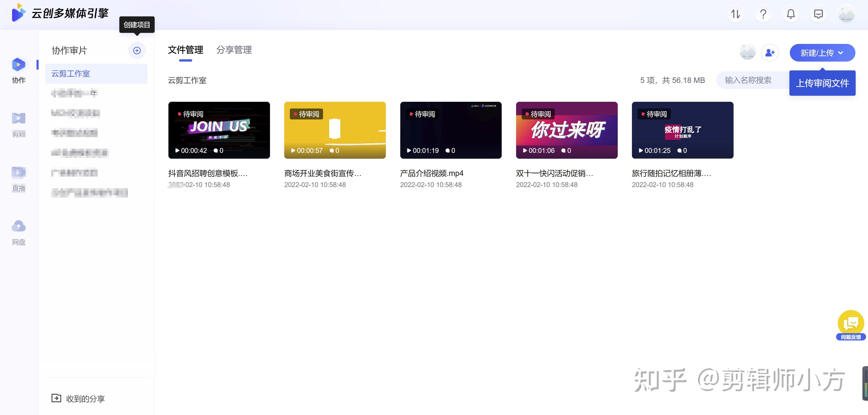This screenshot has width=868, height=415.
Task: Click 待审阅 status on 你过来呀 video
Action: [x=538, y=114]
